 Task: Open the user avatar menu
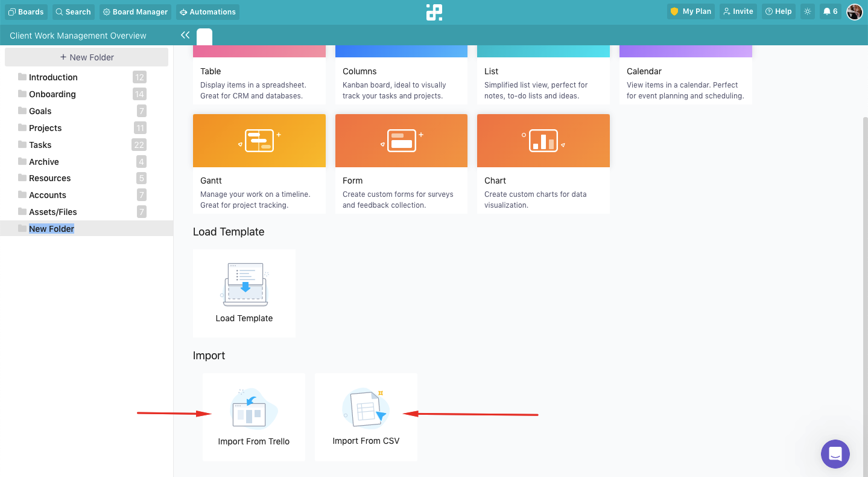pos(854,11)
